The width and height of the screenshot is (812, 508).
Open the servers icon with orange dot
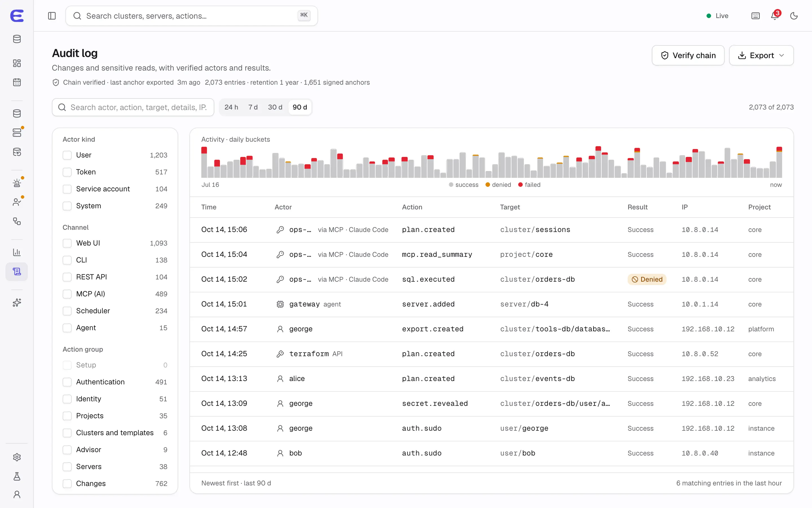click(x=17, y=133)
